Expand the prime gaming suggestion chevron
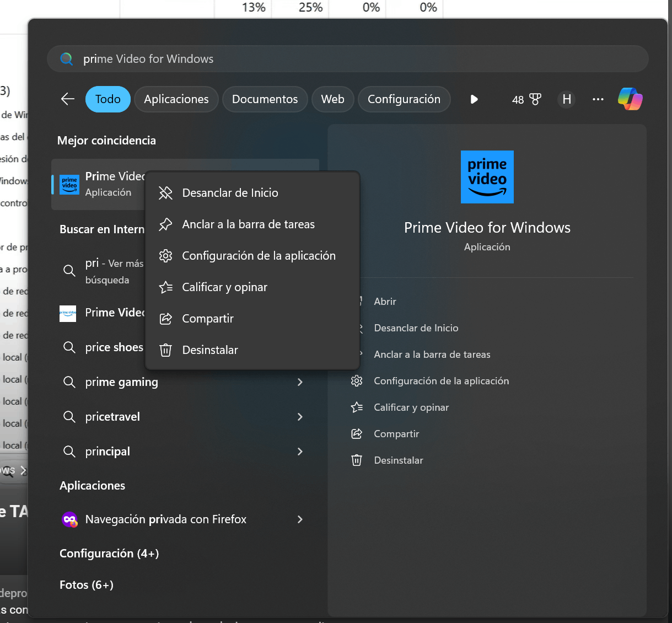This screenshot has width=672, height=623. click(300, 382)
